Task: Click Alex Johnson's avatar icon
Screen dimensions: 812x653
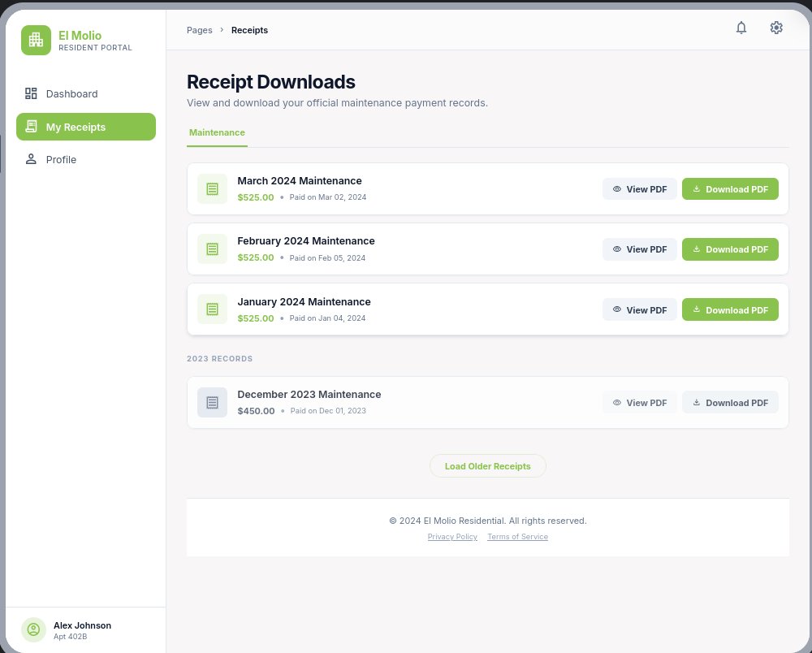Action: click(x=33, y=629)
